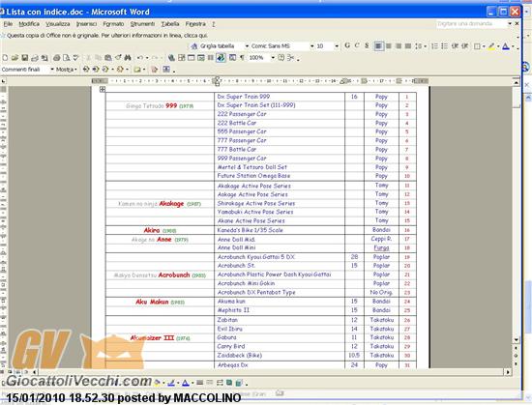Toggle the highlighted Drawing toolbar button
The image size is (532, 405).
(x=221, y=58)
